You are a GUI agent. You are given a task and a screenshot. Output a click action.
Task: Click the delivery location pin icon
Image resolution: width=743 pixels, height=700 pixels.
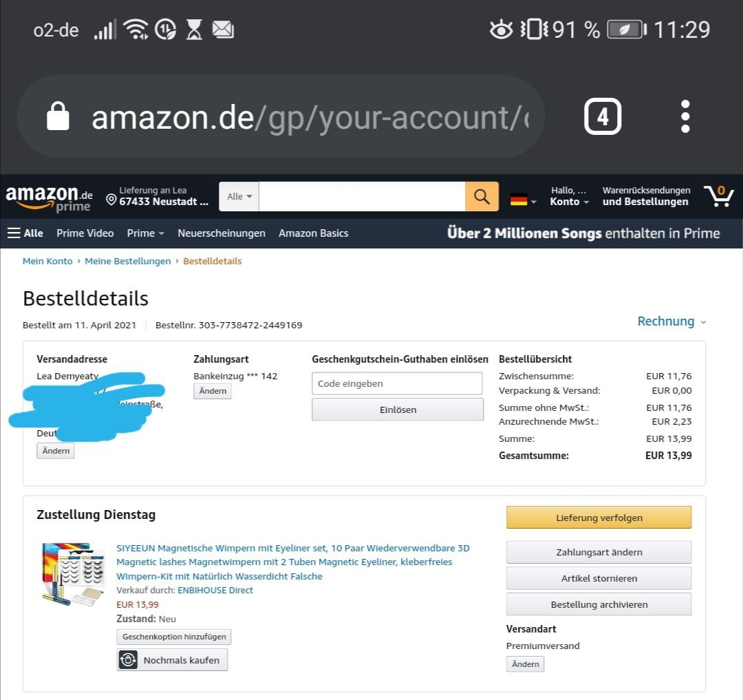click(111, 200)
